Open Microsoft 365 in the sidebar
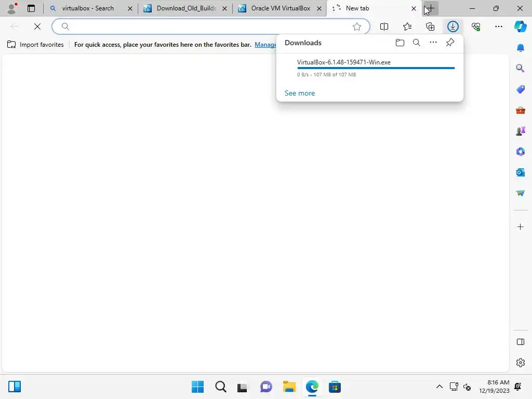Image resolution: width=532 pixels, height=399 pixels. (520, 152)
